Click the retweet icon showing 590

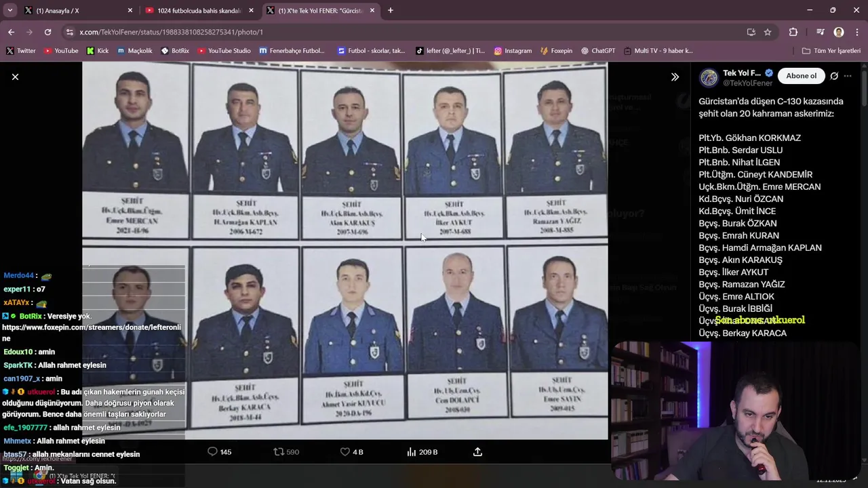pos(285,451)
